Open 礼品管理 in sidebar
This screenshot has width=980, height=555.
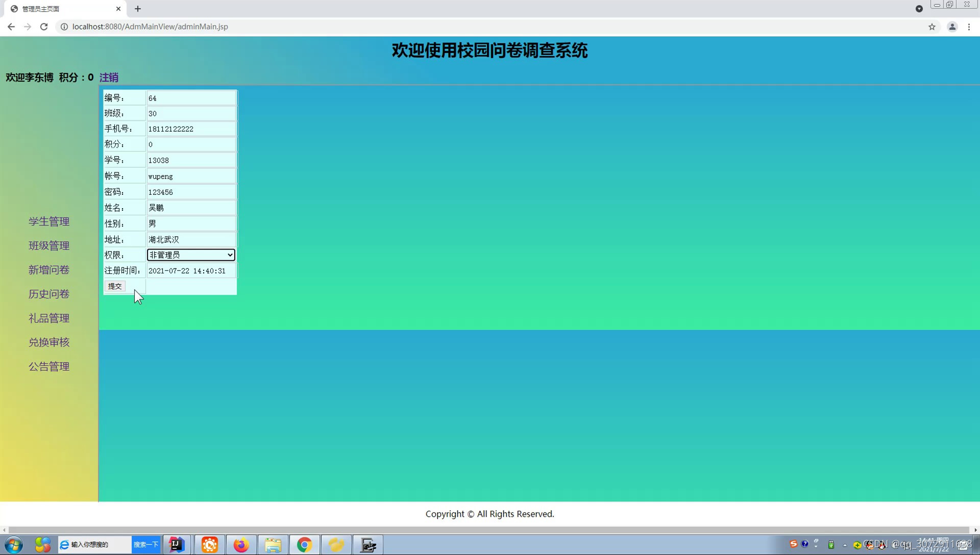point(49,318)
